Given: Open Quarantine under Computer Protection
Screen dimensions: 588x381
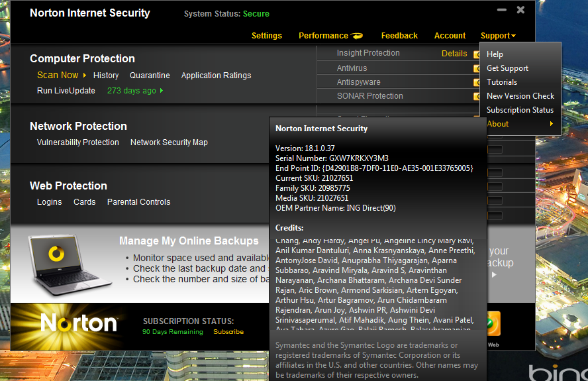Looking at the screenshot, I should pos(150,76).
